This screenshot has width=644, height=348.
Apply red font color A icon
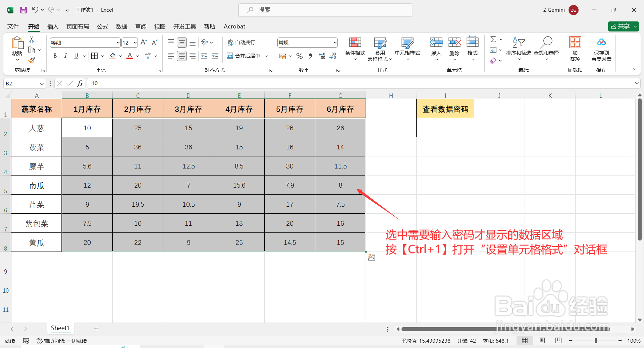(130, 56)
